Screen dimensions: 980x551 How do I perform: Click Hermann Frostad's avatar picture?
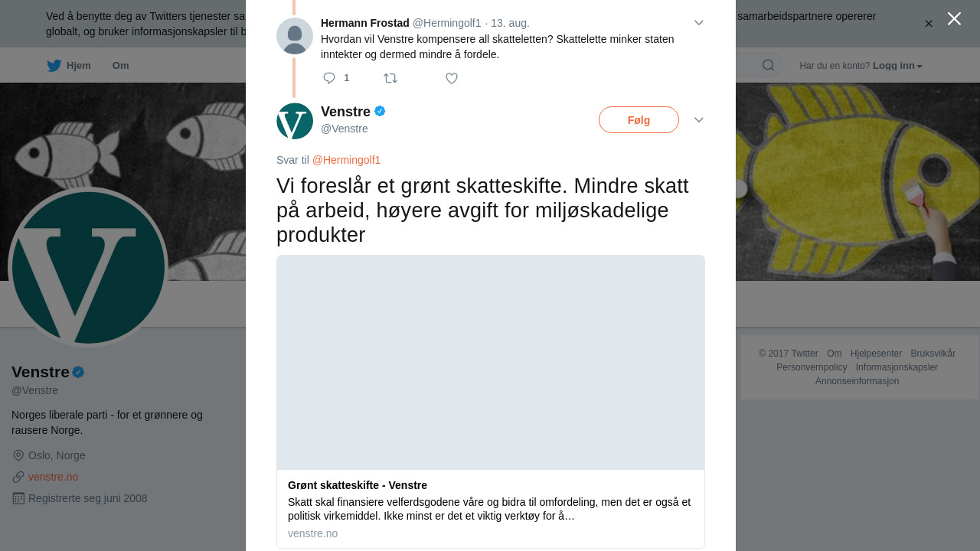[x=295, y=36]
